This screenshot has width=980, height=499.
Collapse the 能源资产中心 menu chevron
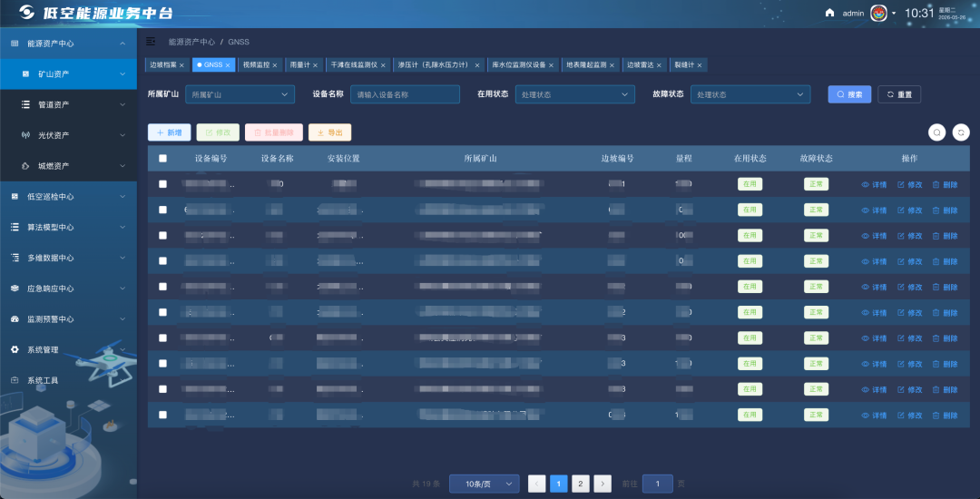122,44
